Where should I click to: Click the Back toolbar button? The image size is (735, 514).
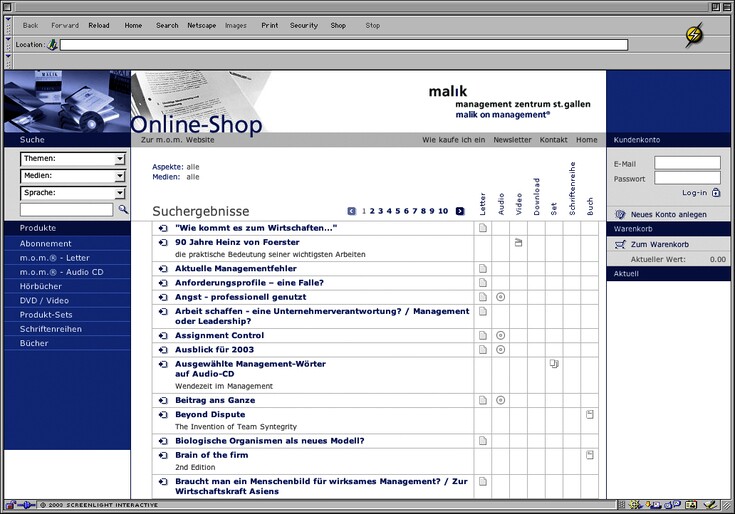[x=30, y=26]
